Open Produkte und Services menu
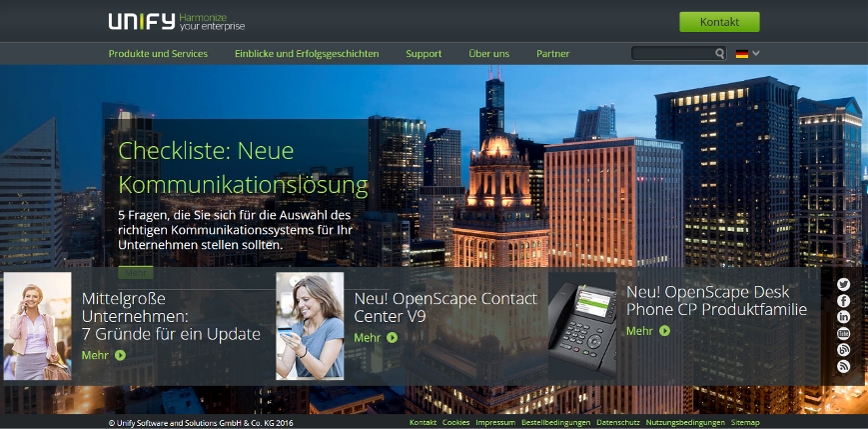Screen dimensions: 868x429 click(x=158, y=54)
